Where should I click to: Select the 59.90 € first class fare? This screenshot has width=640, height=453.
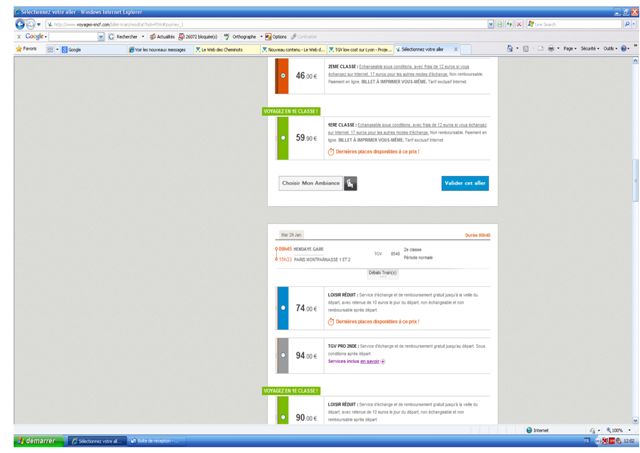coord(284,138)
